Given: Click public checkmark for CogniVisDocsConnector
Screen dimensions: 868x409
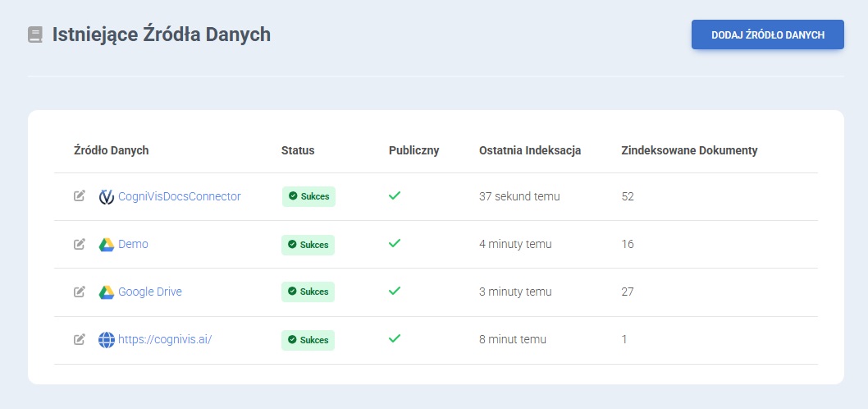Looking at the screenshot, I should click(395, 196).
